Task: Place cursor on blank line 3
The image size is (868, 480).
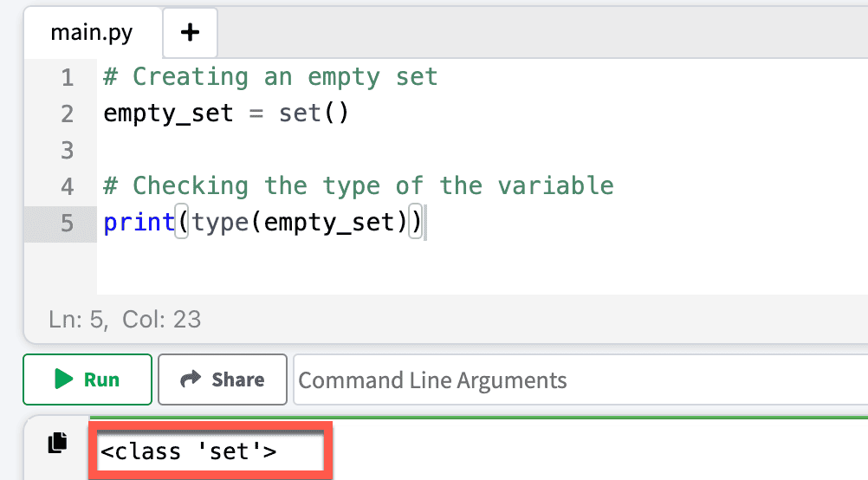Action: coord(482,150)
